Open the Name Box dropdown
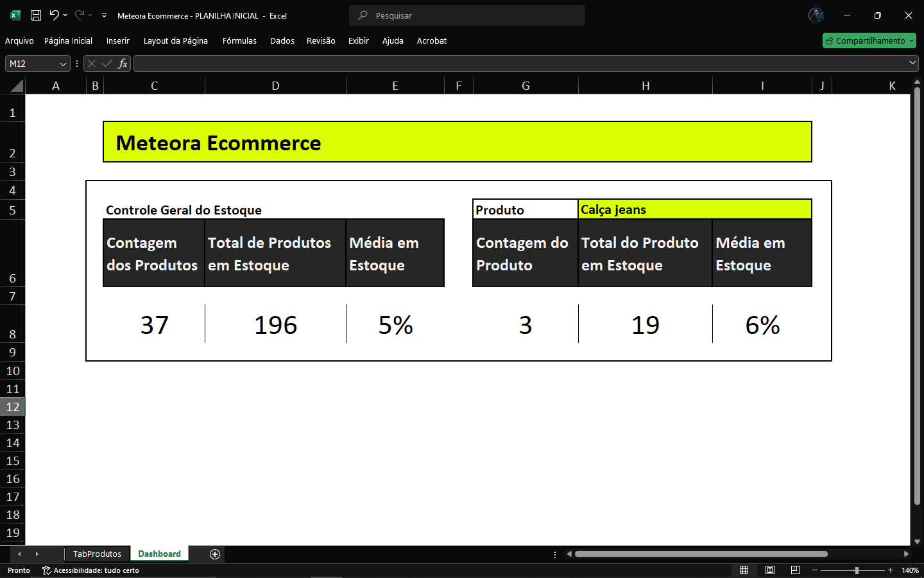This screenshot has height=578, width=924. click(x=62, y=64)
